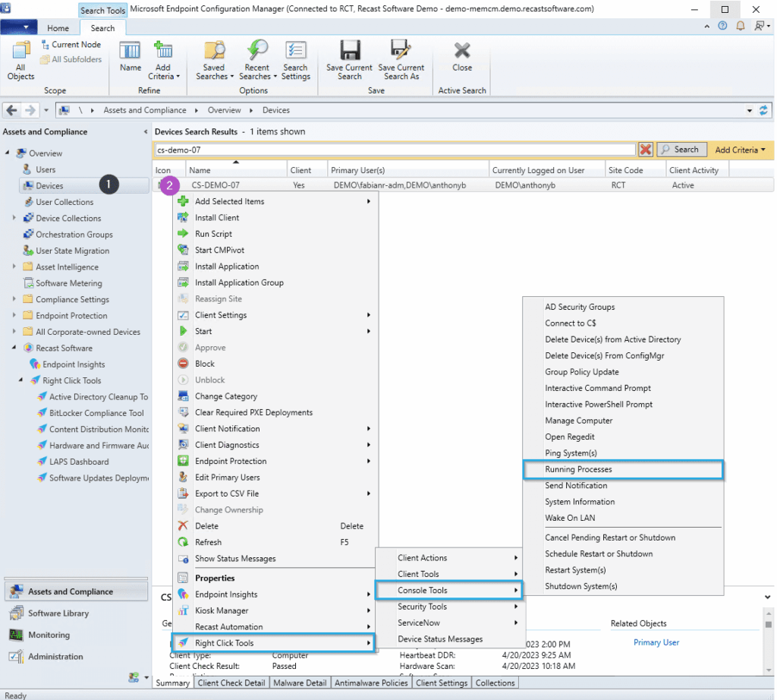Open Endpoint Insights under Recast Software

(x=73, y=364)
